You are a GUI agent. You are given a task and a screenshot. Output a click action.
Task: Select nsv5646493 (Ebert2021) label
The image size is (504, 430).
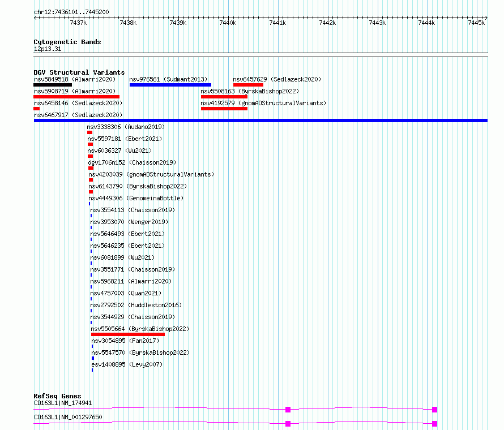click(x=127, y=234)
